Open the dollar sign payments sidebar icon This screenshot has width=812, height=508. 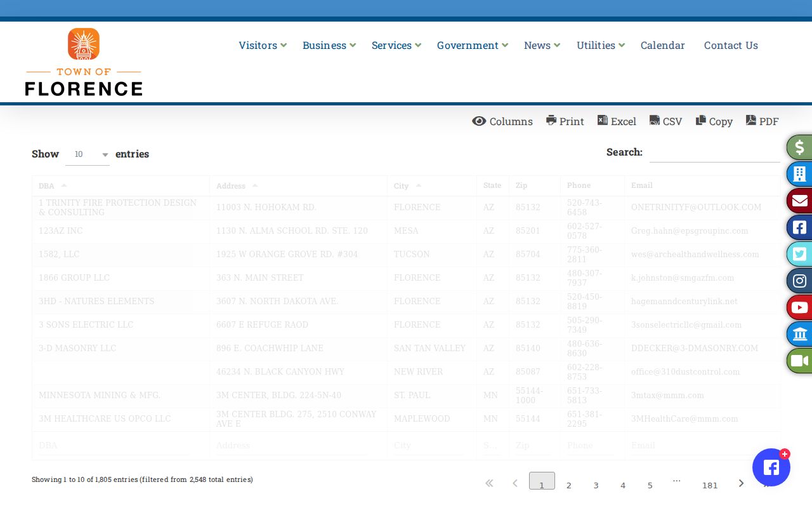tap(799, 147)
